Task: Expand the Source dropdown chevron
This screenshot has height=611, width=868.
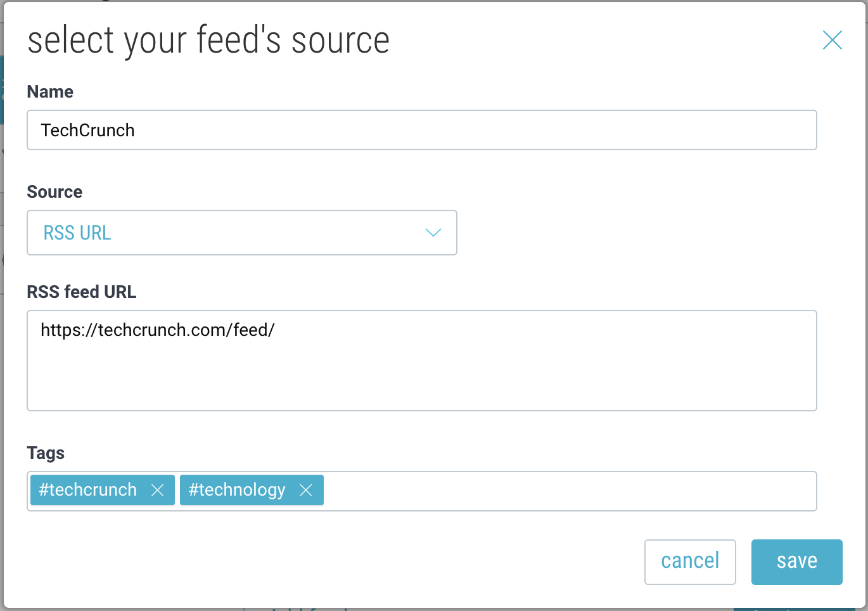Action: click(433, 233)
